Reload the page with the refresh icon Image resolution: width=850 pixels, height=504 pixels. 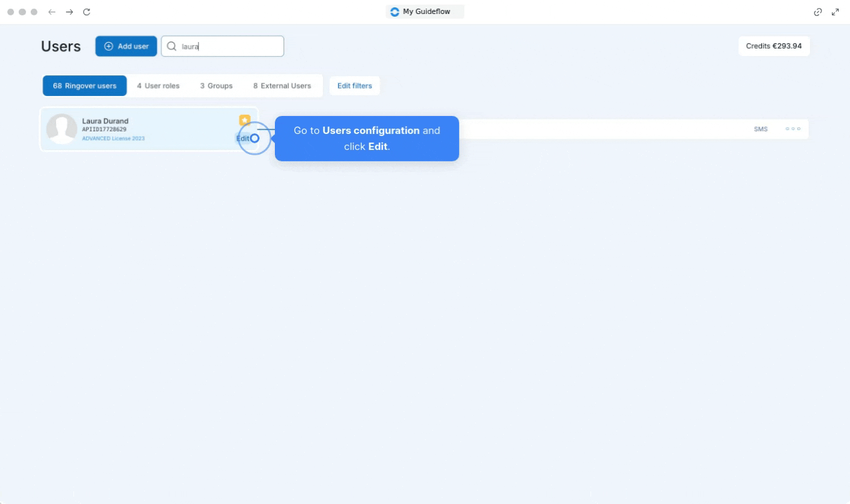coord(87,12)
